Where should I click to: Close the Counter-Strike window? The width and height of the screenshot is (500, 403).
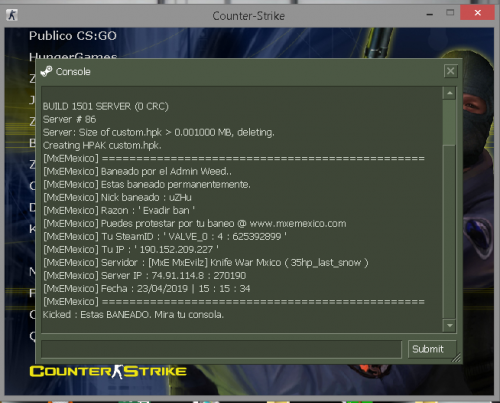pyautogui.click(x=477, y=13)
